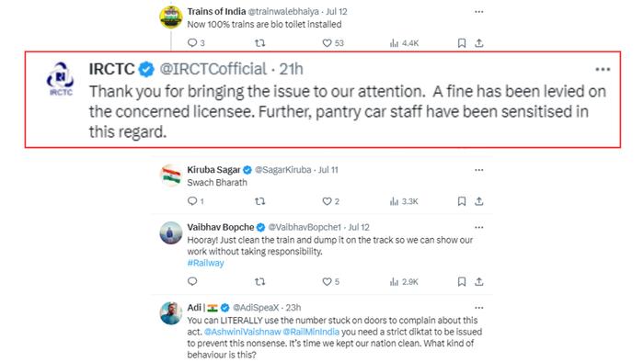
Task: Open @RailMinIndia mention link
Action: [x=311, y=332]
